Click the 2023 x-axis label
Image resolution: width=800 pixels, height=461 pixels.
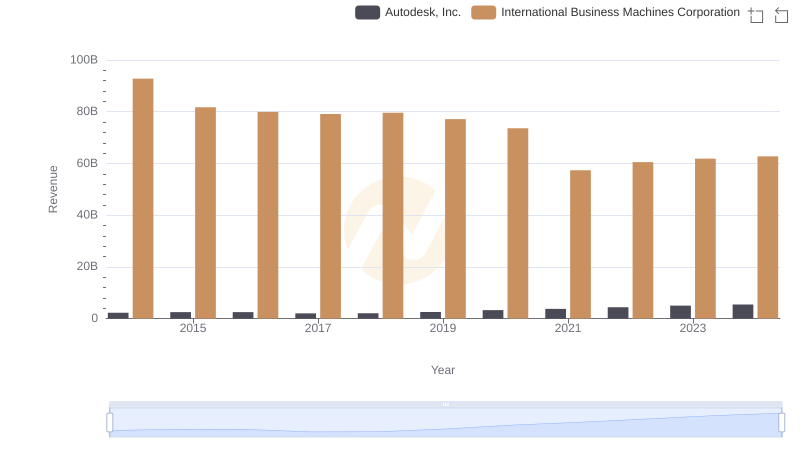click(693, 328)
